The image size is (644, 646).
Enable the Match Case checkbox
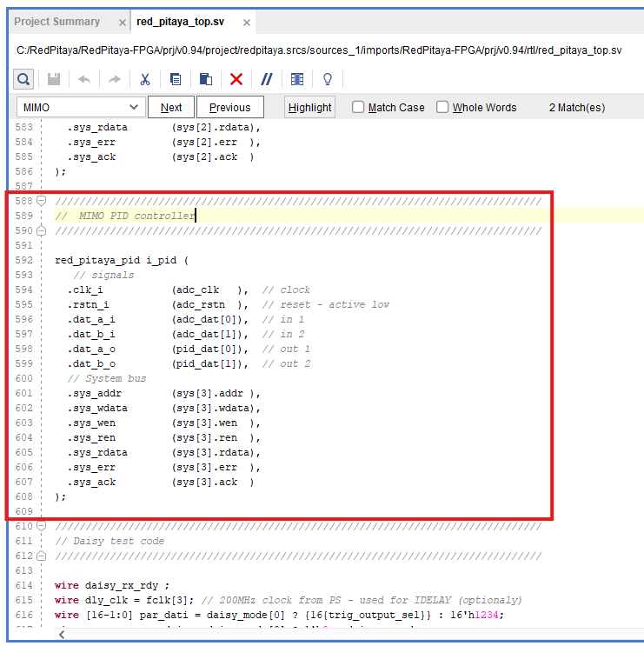(x=358, y=107)
